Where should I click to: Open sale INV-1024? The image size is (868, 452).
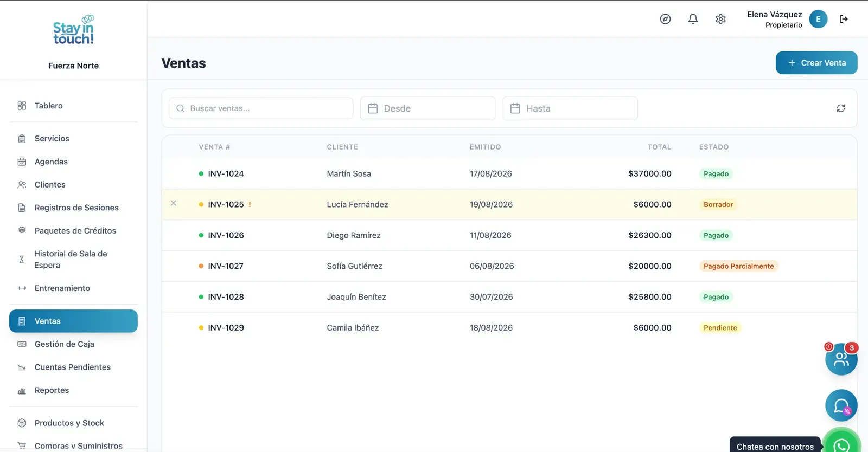coord(226,174)
